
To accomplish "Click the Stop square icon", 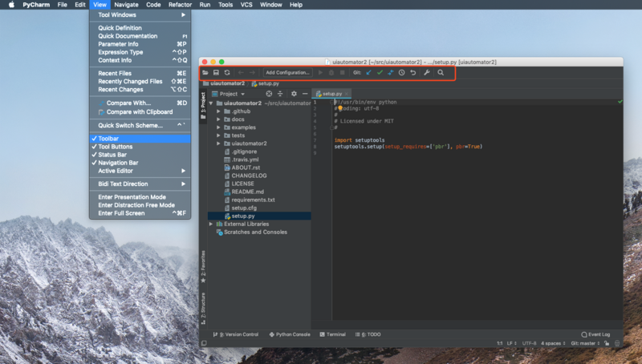I will [x=343, y=72].
